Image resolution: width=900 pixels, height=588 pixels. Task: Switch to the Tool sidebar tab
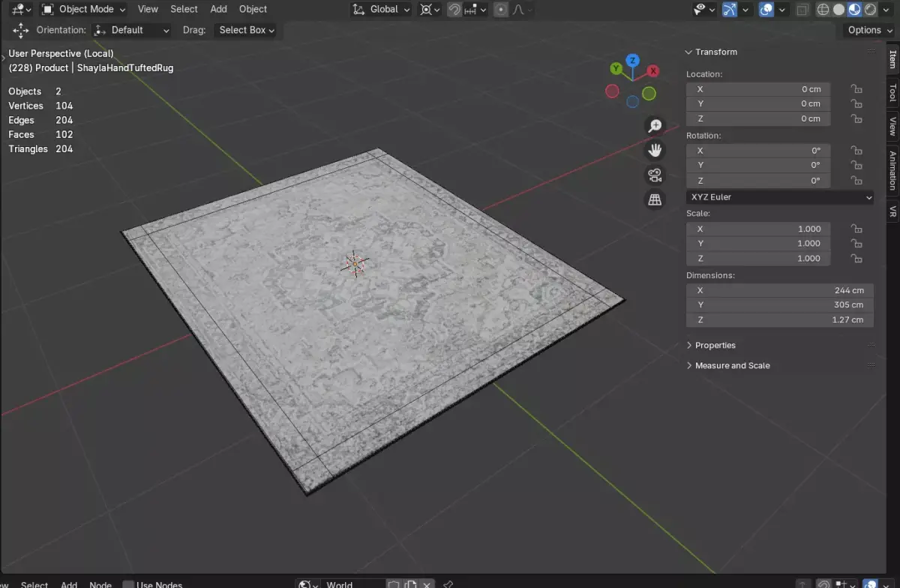(892, 92)
